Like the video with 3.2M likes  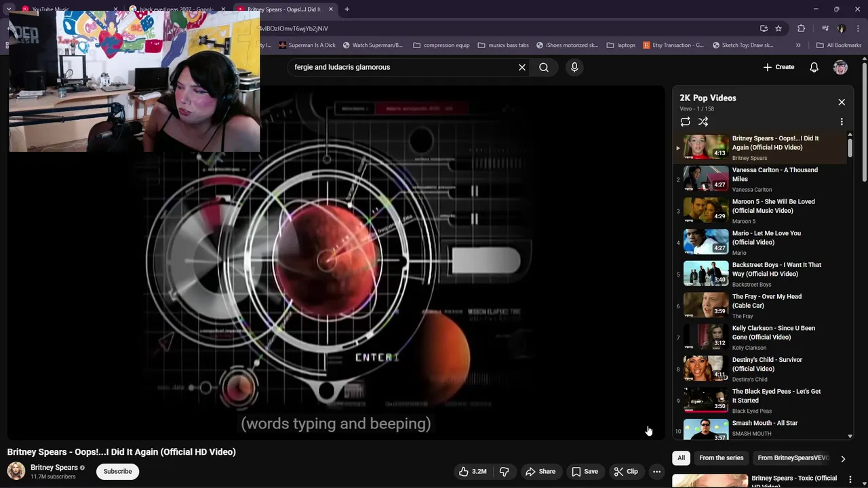click(x=473, y=472)
